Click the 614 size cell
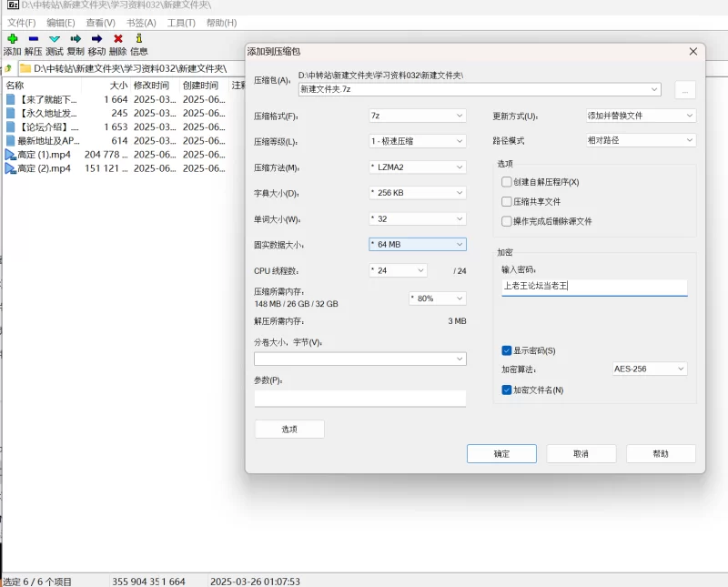The width and height of the screenshot is (728, 587). 119,140
